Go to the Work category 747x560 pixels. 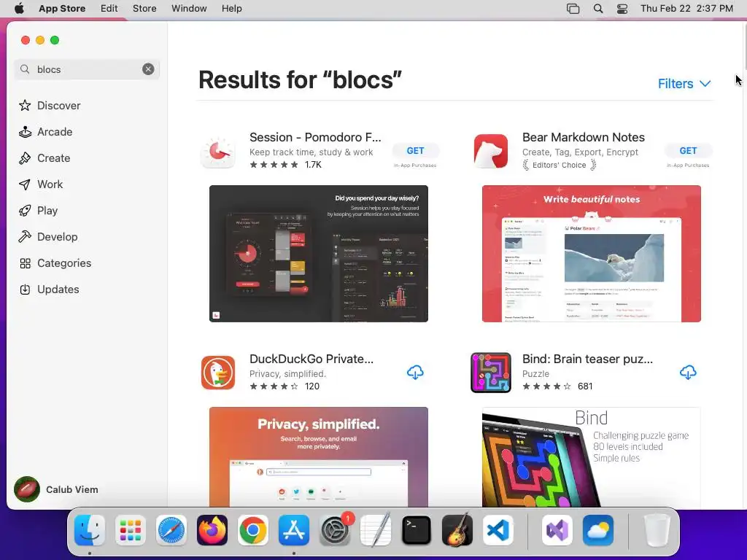[41, 184]
